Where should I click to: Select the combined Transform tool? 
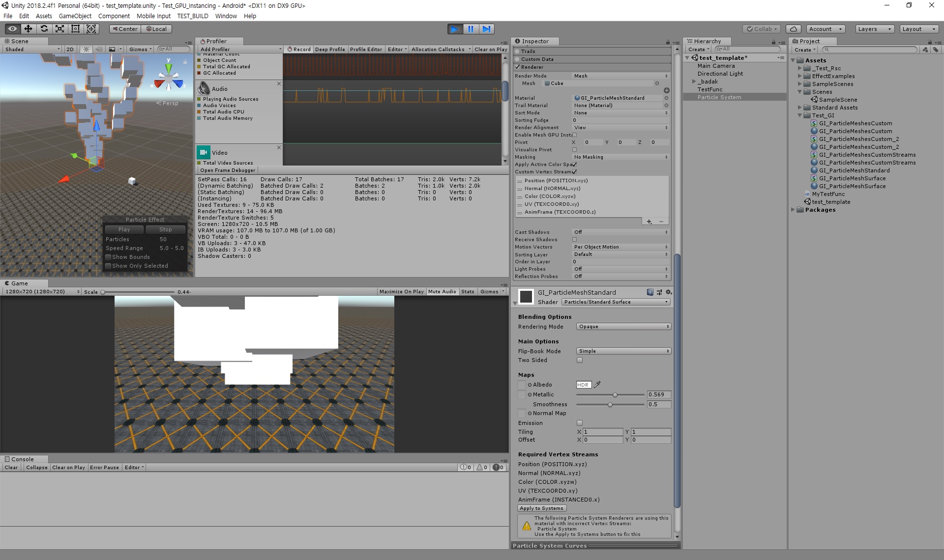coord(91,29)
